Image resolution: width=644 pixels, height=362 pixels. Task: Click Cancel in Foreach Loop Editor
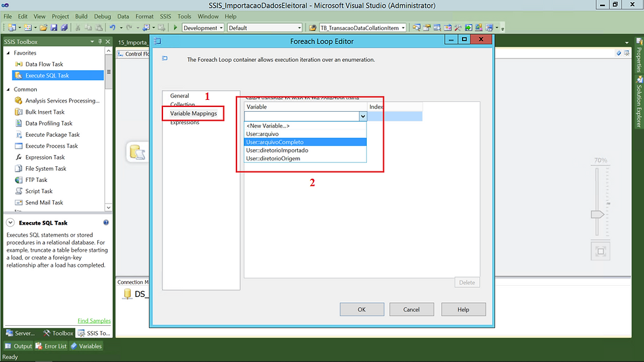click(411, 309)
